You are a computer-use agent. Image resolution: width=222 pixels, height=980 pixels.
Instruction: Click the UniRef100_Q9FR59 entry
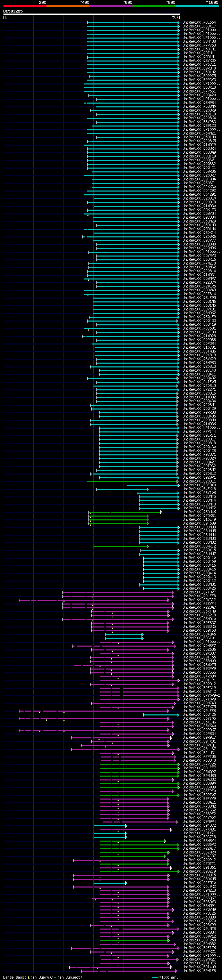(199, 940)
